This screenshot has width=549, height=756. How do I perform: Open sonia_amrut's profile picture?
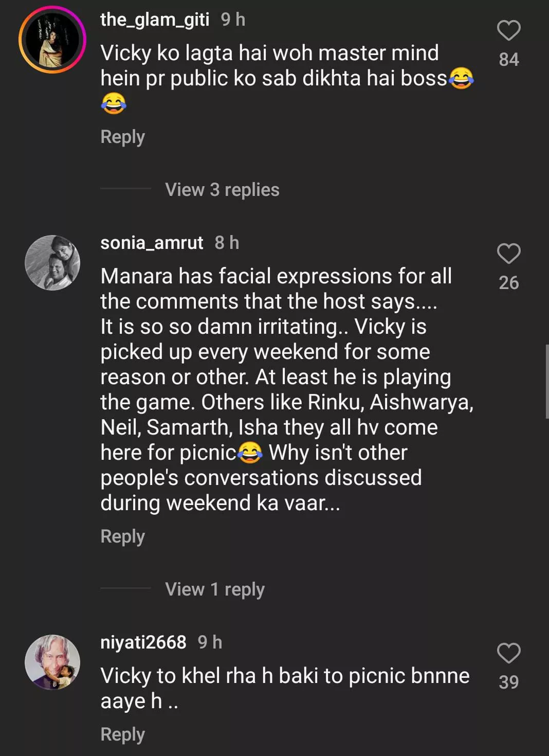point(52,263)
